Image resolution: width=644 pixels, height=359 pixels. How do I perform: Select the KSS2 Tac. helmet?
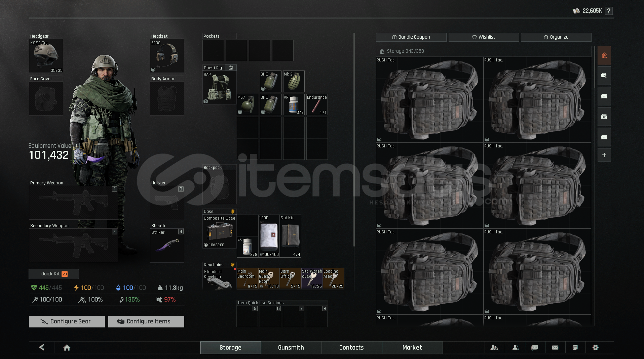tap(46, 56)
